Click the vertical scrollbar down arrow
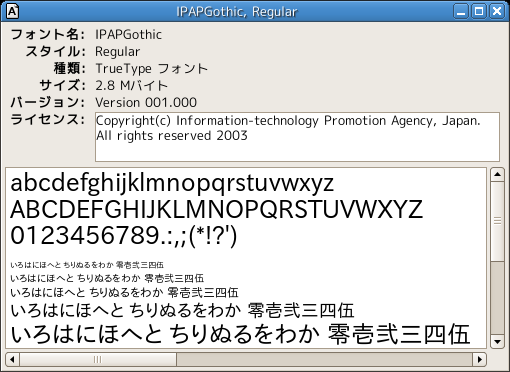510x372 pixels. tap(497, 341)
